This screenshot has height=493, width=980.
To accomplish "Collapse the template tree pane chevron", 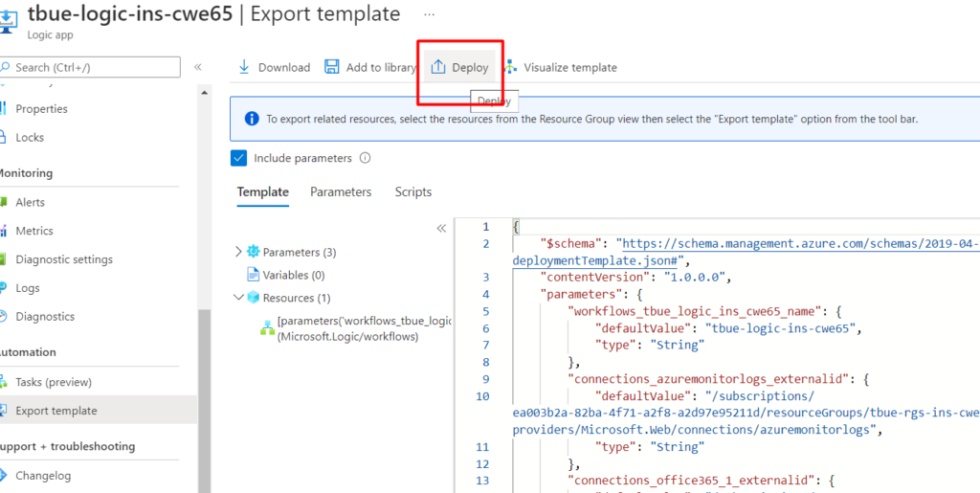I will point(441,228).
